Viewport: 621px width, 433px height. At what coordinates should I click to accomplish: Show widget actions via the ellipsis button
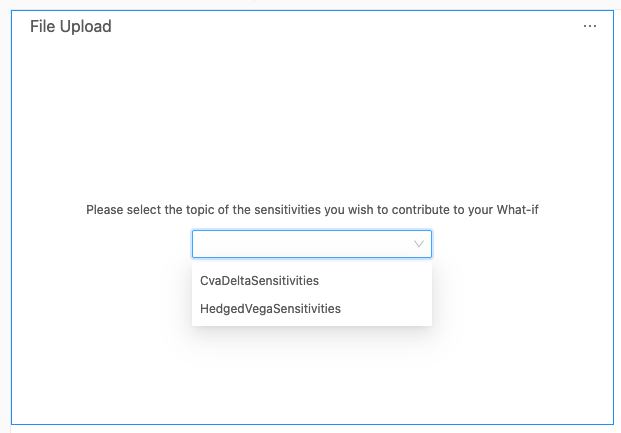(590, 26)
